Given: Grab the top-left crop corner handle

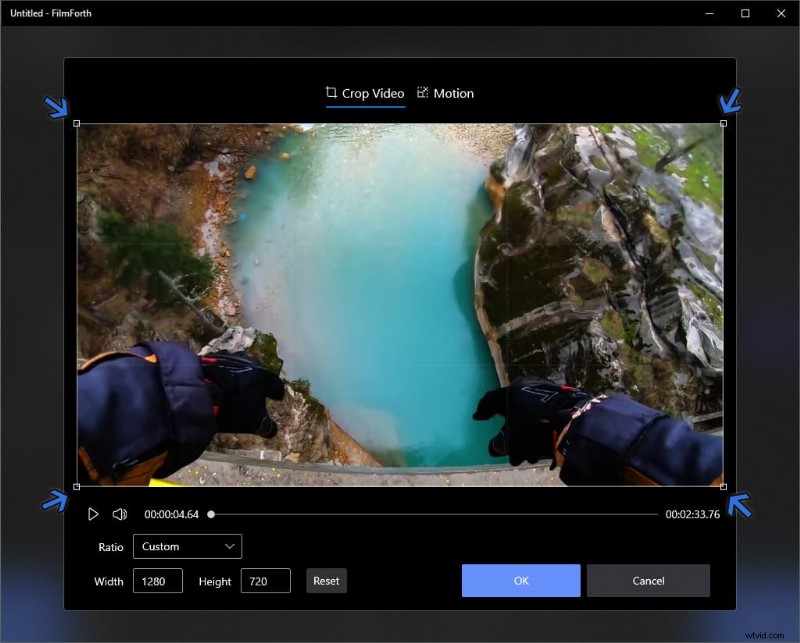Looking at the screenshot, I should pyautogui.click(x=77, y=122).
